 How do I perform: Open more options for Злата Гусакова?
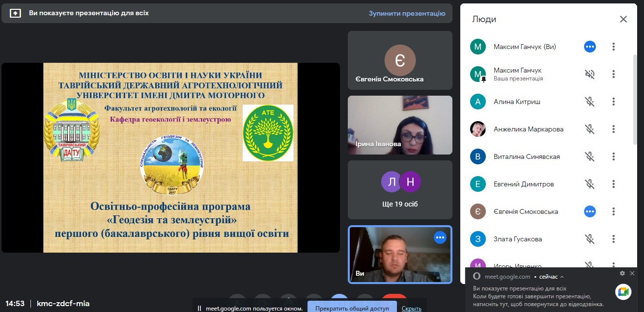point(614,239)
